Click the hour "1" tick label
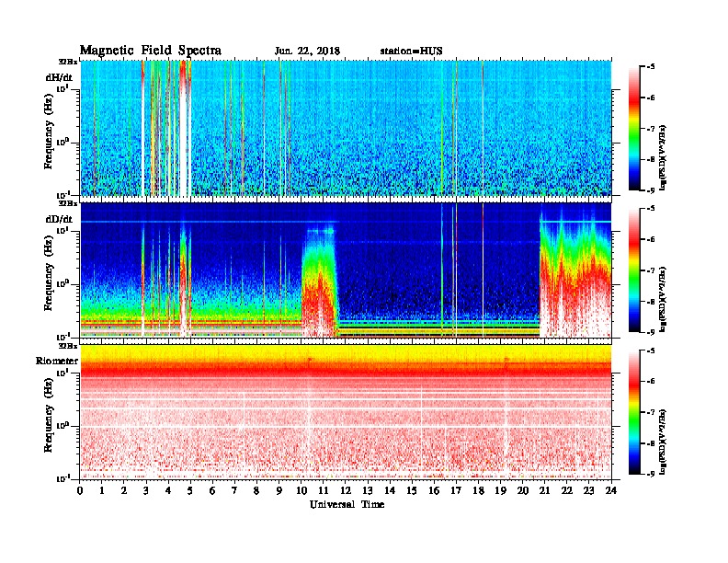 click(x=102, y=490)
